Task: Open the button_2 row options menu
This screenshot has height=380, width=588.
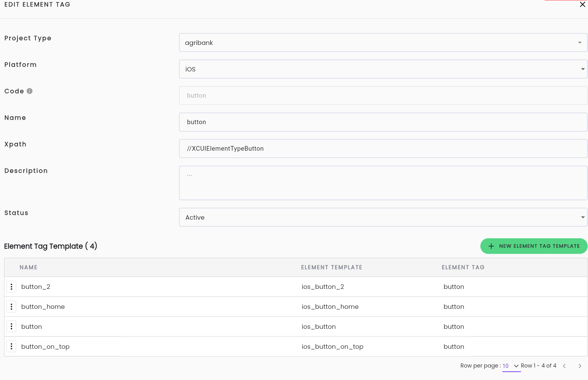Action: coord(12,287)
